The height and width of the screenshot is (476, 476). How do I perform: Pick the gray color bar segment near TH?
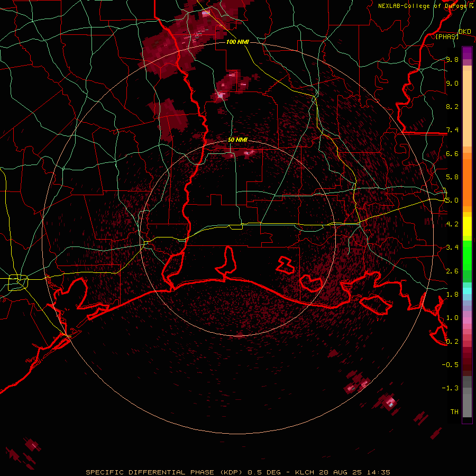pos(467,405)
